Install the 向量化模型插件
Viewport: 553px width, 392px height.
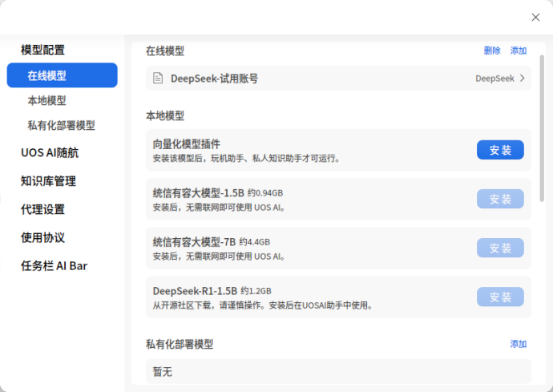(500, 150)
